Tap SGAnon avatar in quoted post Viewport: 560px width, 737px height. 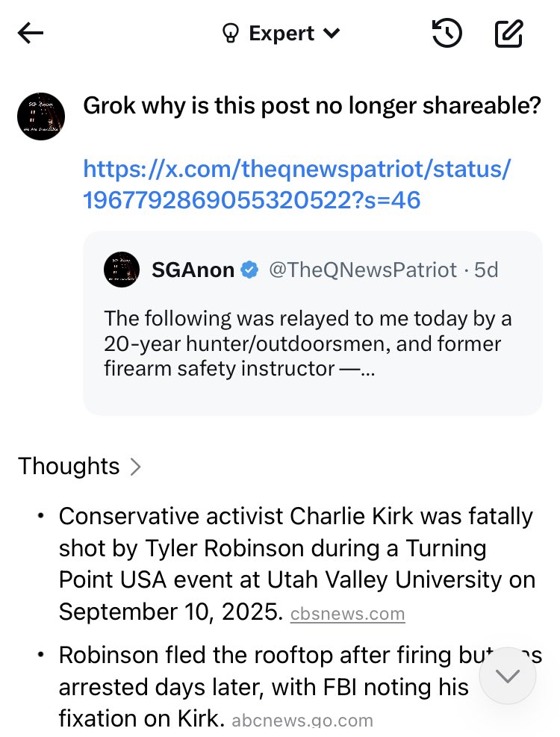pyautogui.click(x=122, y=270)
